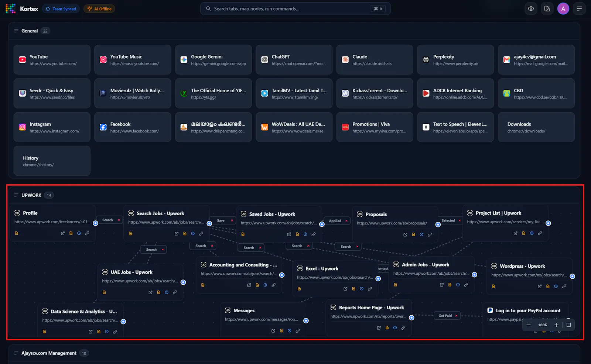Click the Applied connection label text
The height and width of the screenshot is (364, 591).
[x=335, y=221]
